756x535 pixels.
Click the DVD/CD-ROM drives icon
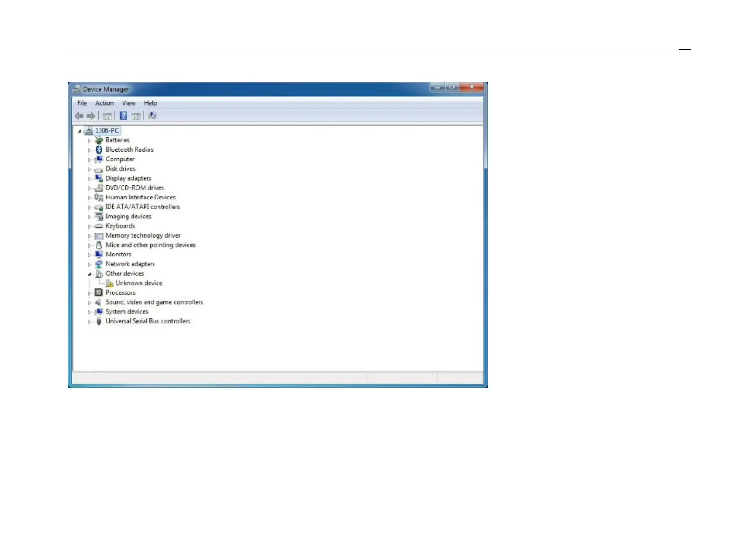[99, 188]
